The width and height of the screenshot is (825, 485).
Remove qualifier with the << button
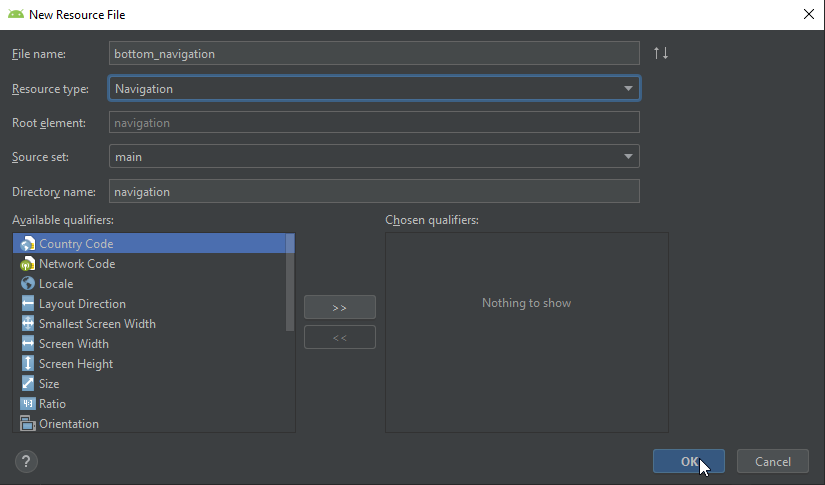pyautogui.click(x=340, y=337)
